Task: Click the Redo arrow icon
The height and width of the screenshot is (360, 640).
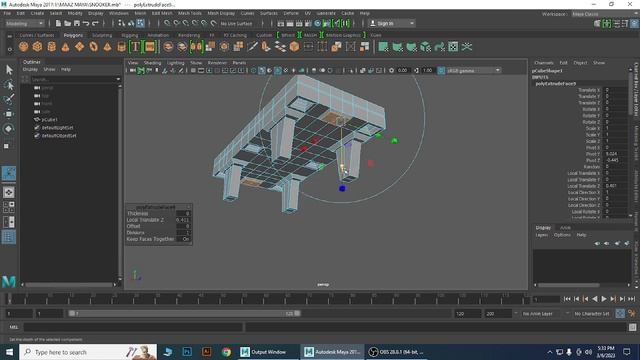Action: click(95, 24)
